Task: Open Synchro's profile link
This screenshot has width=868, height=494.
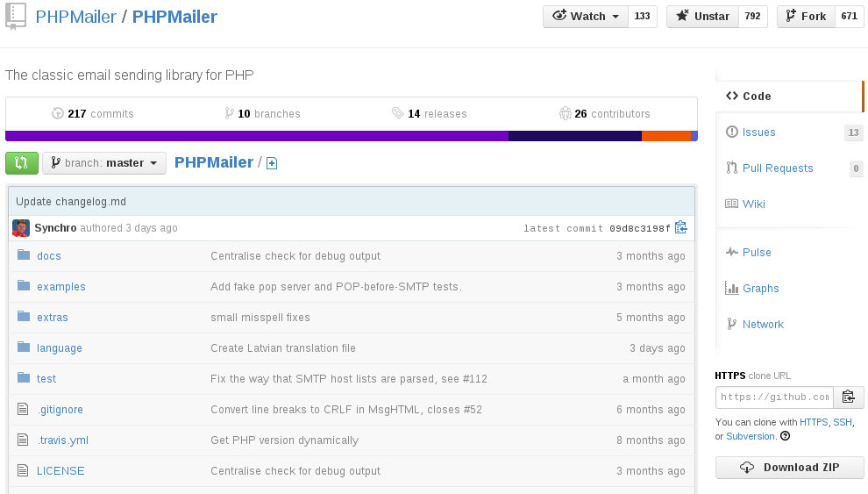Action: [x=55, y=227]
